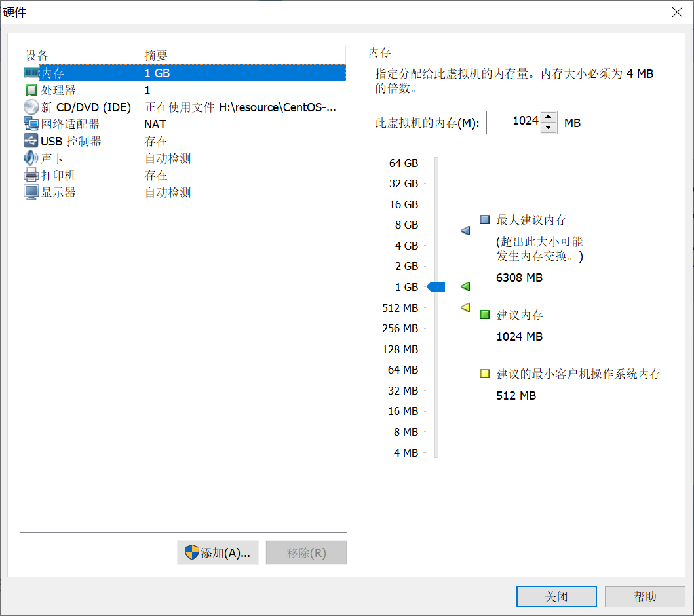Viewport: 694px width, 616px height.
Task: Click the memory amount increment arrow
Action: coord(547,118)
